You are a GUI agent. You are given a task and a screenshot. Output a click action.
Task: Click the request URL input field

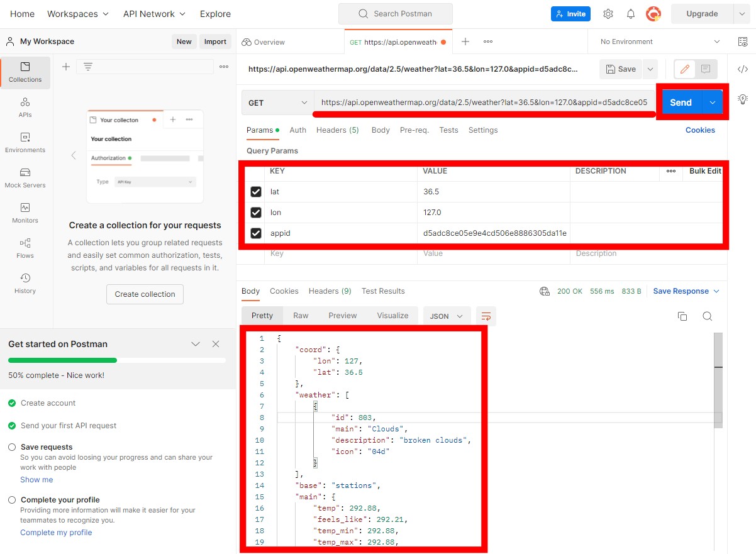[483, 102]
